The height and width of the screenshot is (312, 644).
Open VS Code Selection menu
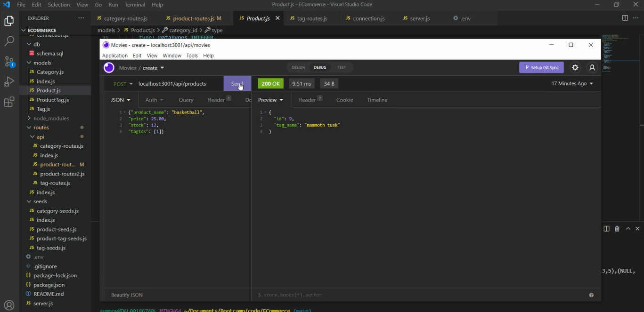[x=59, y=5]
